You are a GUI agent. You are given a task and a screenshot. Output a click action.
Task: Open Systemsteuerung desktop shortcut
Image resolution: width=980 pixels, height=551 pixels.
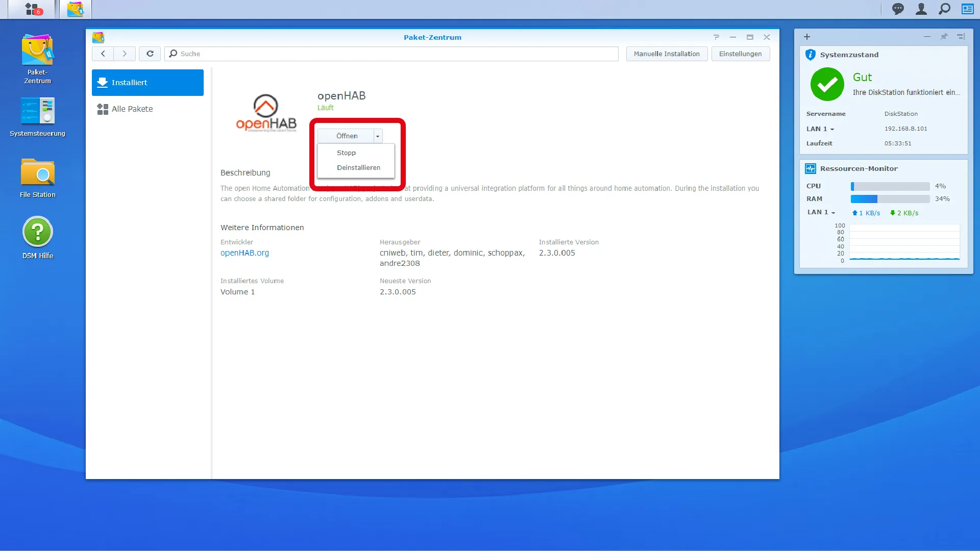pos(37,117)
